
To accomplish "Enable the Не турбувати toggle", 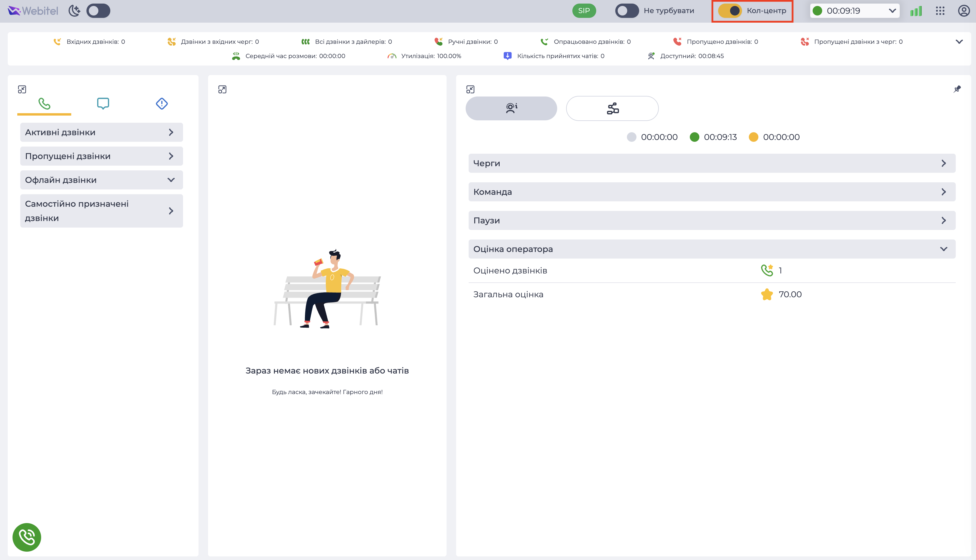I will coord(627,11).
